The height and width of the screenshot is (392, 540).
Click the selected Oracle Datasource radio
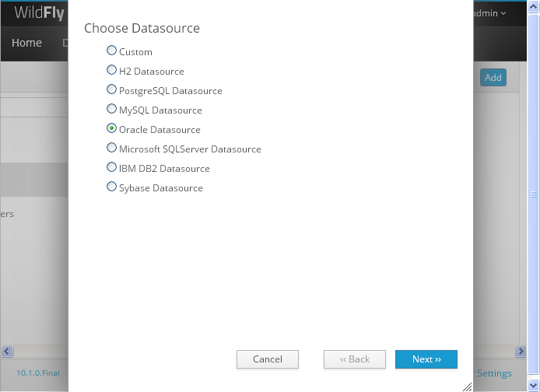111,128
